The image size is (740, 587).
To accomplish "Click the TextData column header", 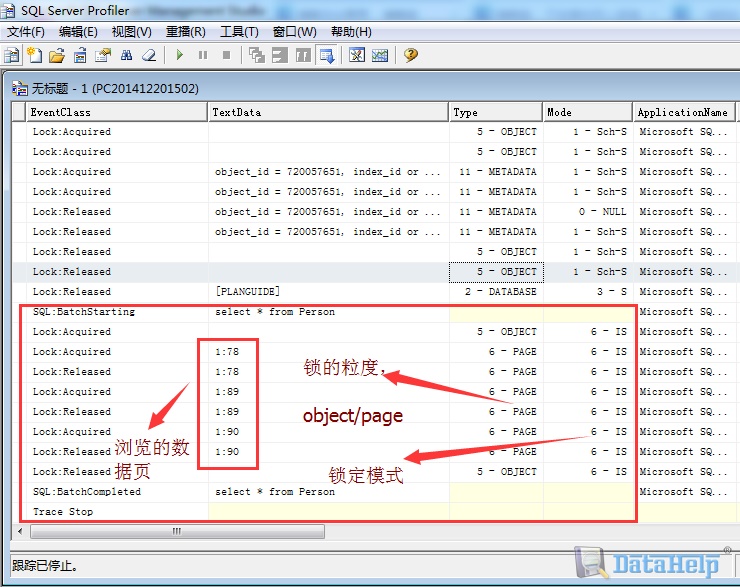I will click(328, 112).
